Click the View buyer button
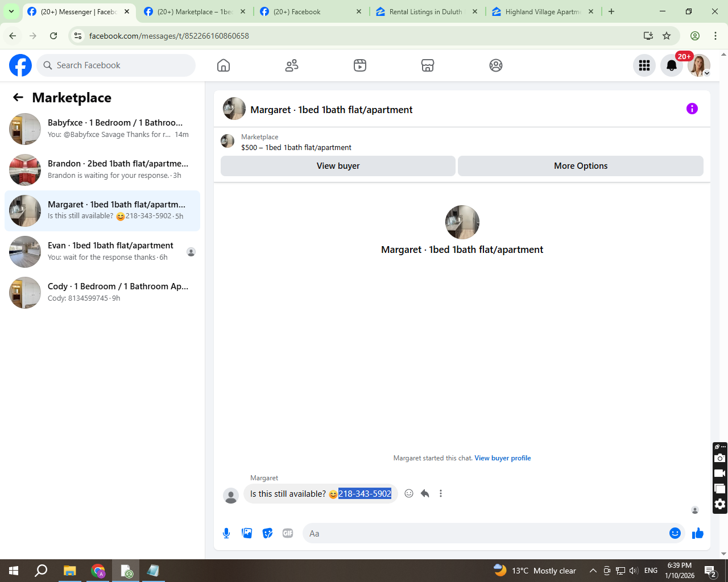The width and height of the screenshot is (728, 582). (x=338, y=166)
